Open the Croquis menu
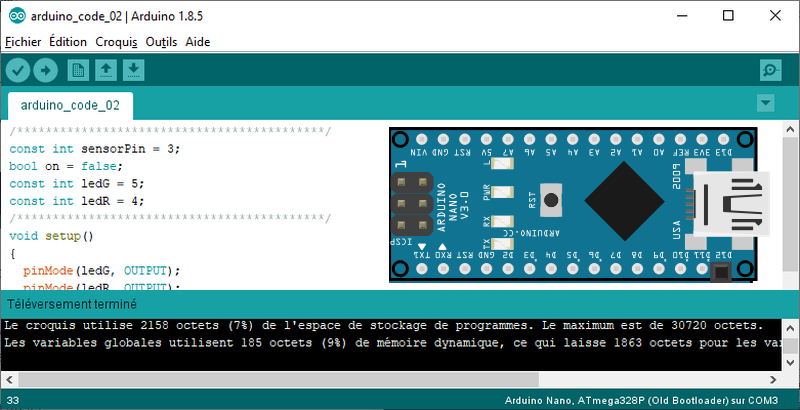The height and width of the screenshot is (410, 800). point(116,42)
